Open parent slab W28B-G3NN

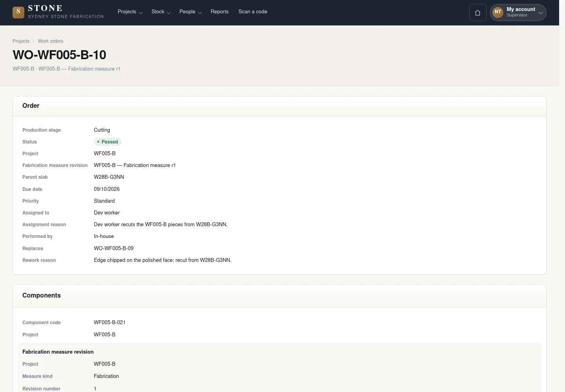click(x=109, y=177)
